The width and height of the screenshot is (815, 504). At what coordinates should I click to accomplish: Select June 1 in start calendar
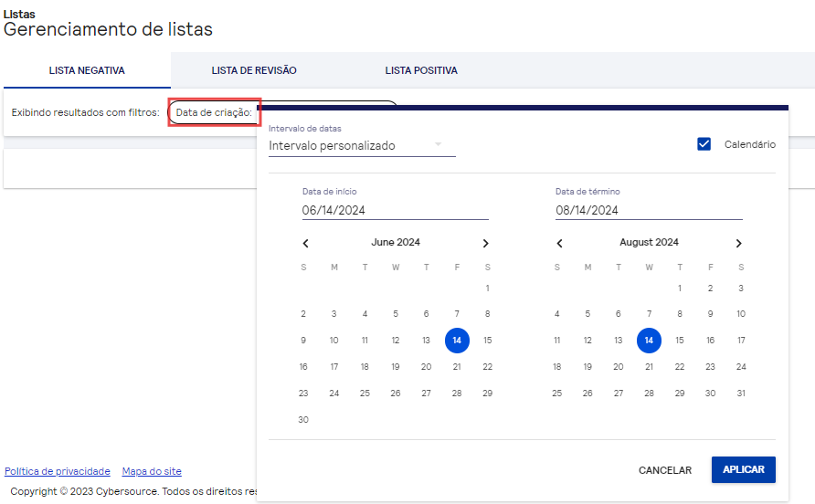click(488, 288)
